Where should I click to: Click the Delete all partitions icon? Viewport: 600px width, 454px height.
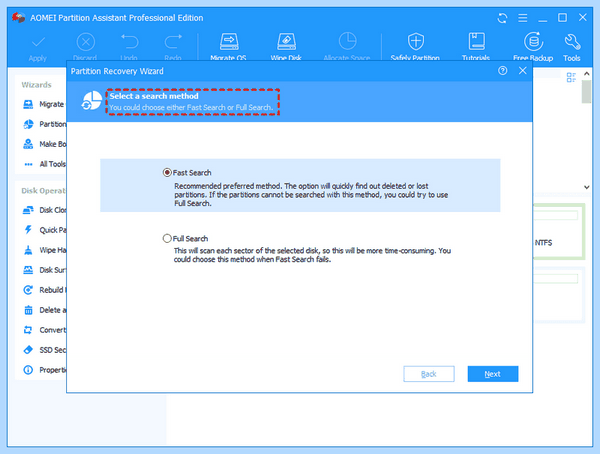click(x=28, y=310)
